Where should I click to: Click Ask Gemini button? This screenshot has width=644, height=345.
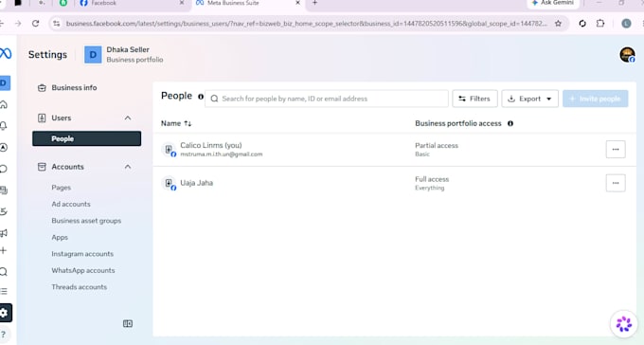553,3
